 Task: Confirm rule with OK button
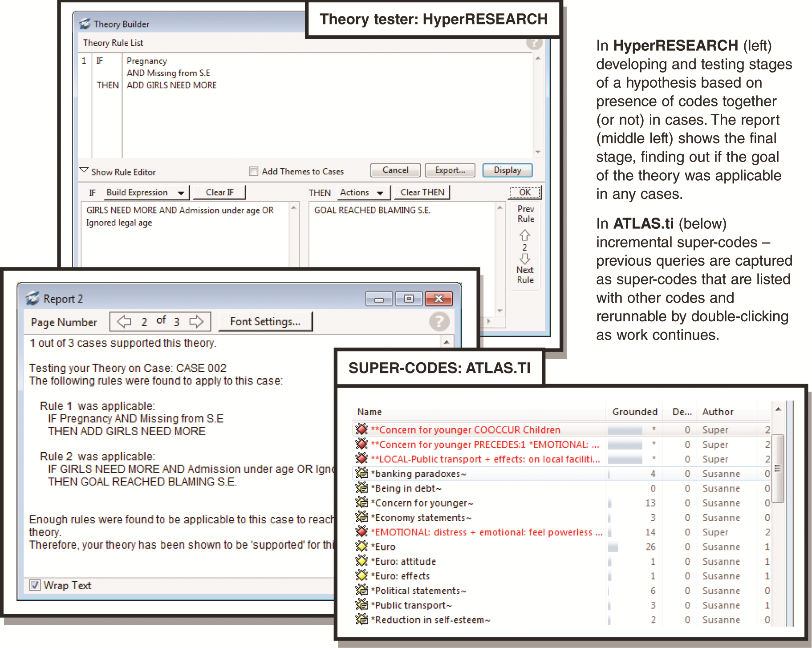pos(525,192)
